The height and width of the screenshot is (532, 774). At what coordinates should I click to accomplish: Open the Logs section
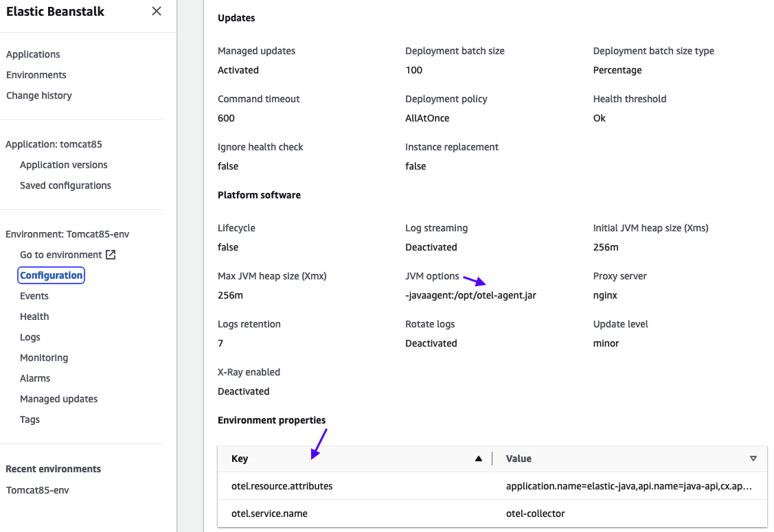30,337
